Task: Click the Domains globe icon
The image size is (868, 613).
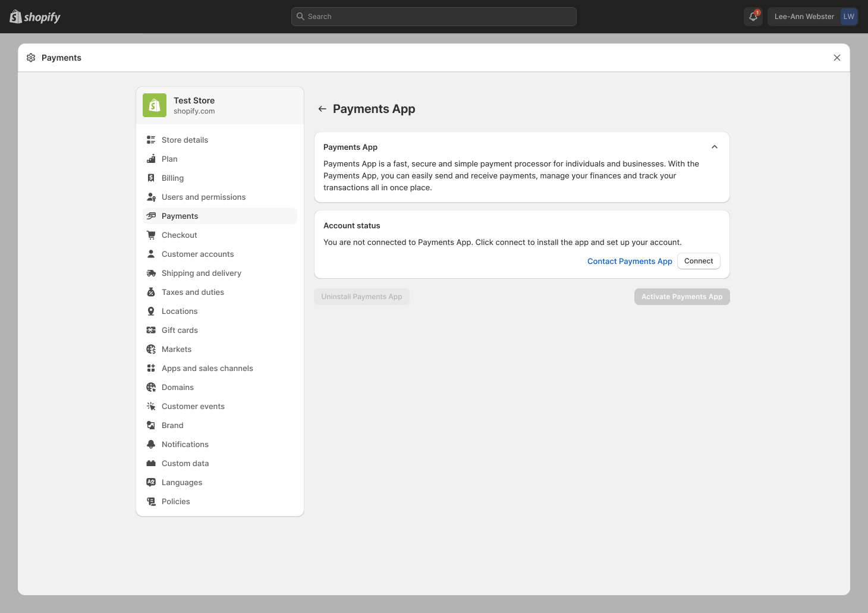Action: pos(151,387)
